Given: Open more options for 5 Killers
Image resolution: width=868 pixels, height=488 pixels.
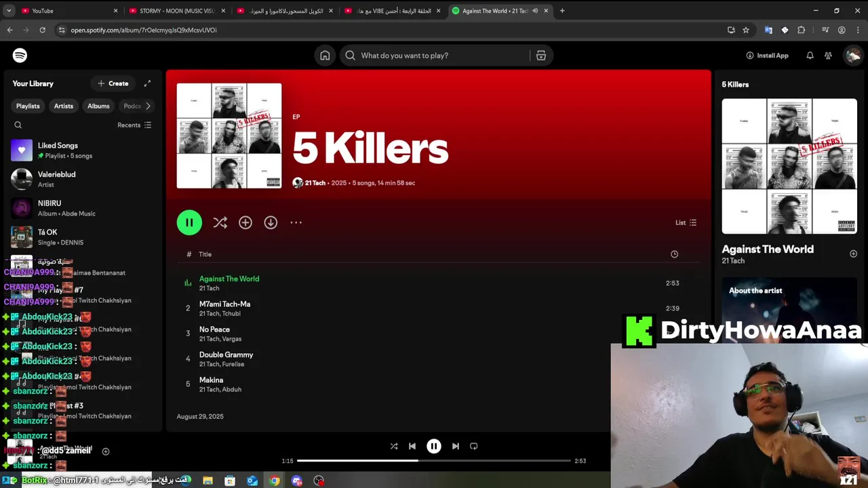Looking at the screenshot, I should (296, 222).
